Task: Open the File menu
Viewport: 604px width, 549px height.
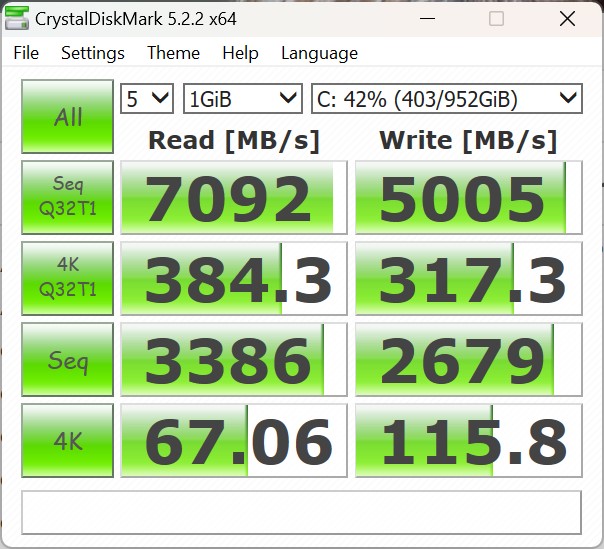Action: (x=26, y=53)
